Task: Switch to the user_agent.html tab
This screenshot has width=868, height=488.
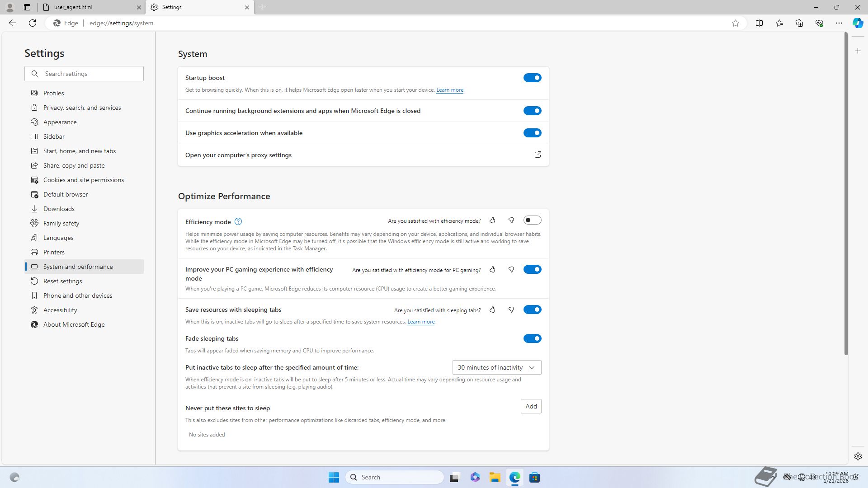Action: [90, 7]
